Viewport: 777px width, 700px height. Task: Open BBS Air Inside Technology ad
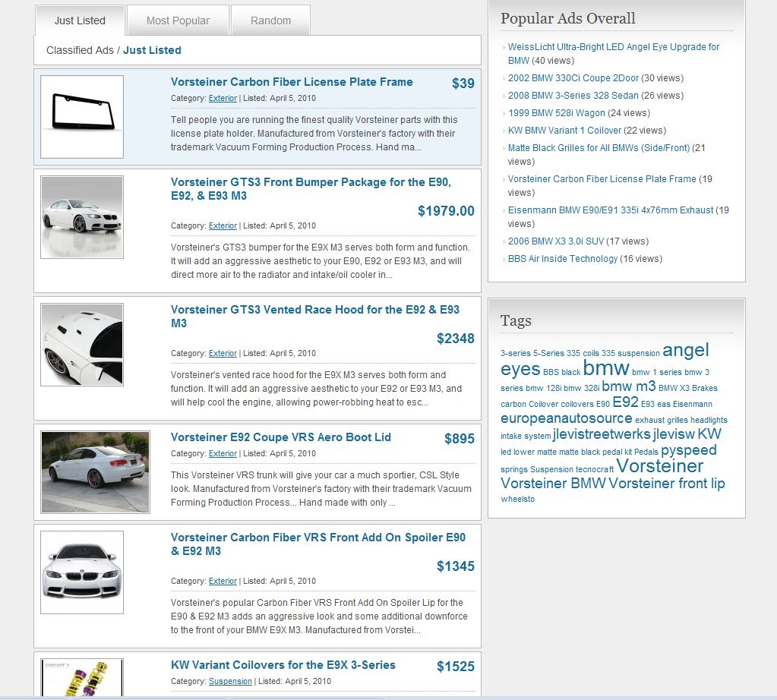coord(563,259)
